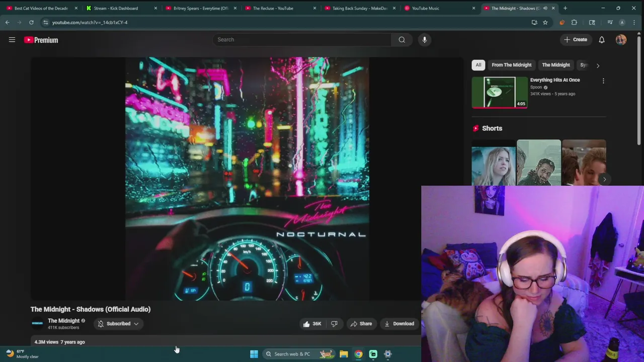Open Chrome from the taskbar

pos(358,354)
